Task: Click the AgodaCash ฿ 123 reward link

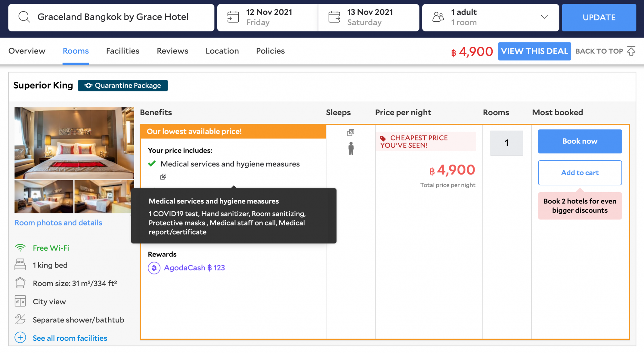Action: tap(194, 268)
